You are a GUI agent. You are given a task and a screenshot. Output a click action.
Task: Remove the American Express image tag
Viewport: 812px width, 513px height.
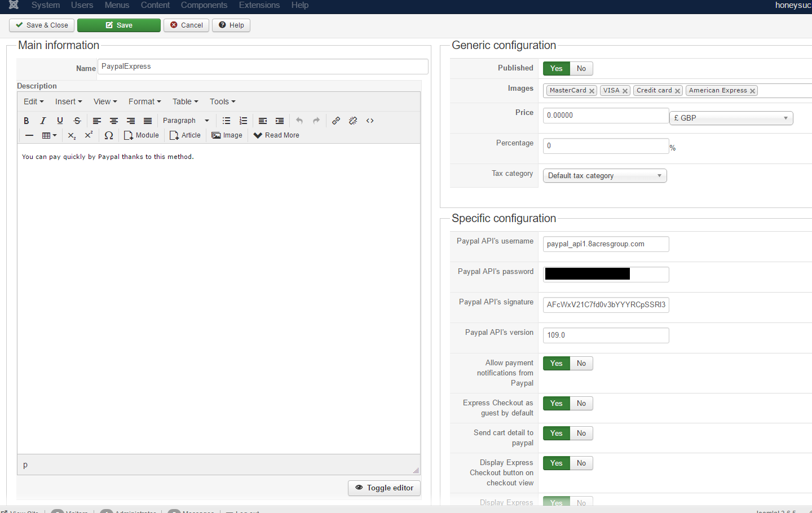click(x=752, y=91)
